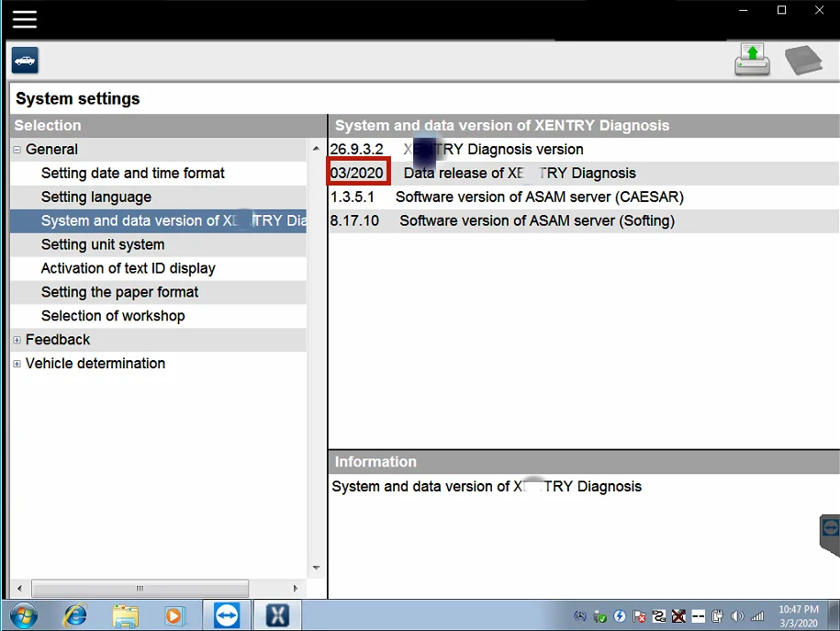The height and width of the screenshot is (631, 840).
Task: Click the cable connection tray icon
Action: (658, 616)
